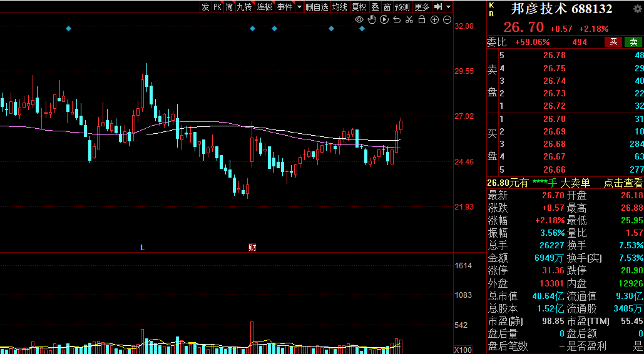Click the green 卖 sell button

coord(634,42)
